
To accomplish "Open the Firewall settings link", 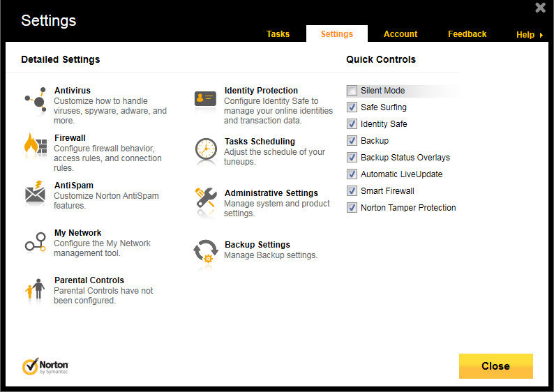I will [x=70, y=137].
